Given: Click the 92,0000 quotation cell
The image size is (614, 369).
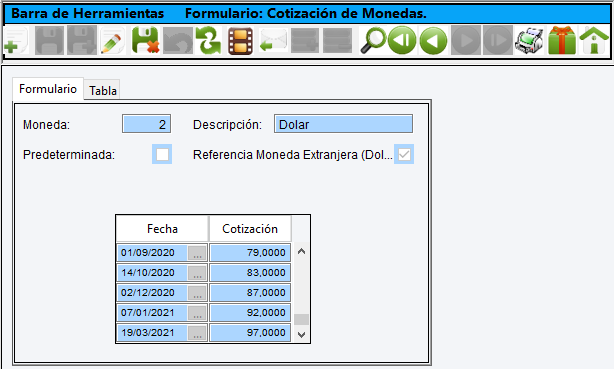Looking at the screenshot, I should 250,313.
